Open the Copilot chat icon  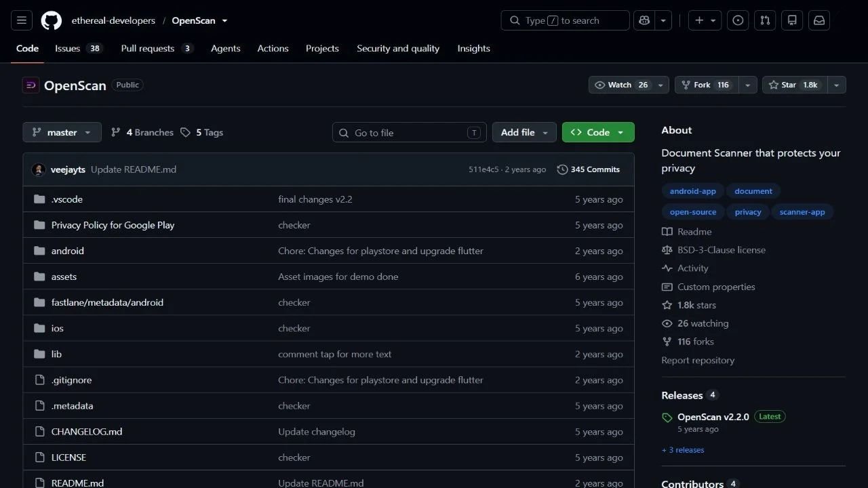644,20
